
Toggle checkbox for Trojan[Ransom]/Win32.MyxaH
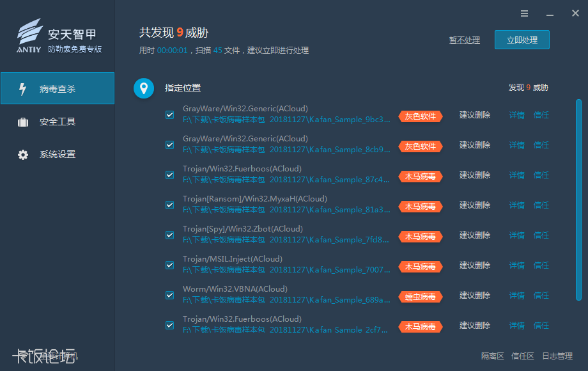(x=169, y=205)
